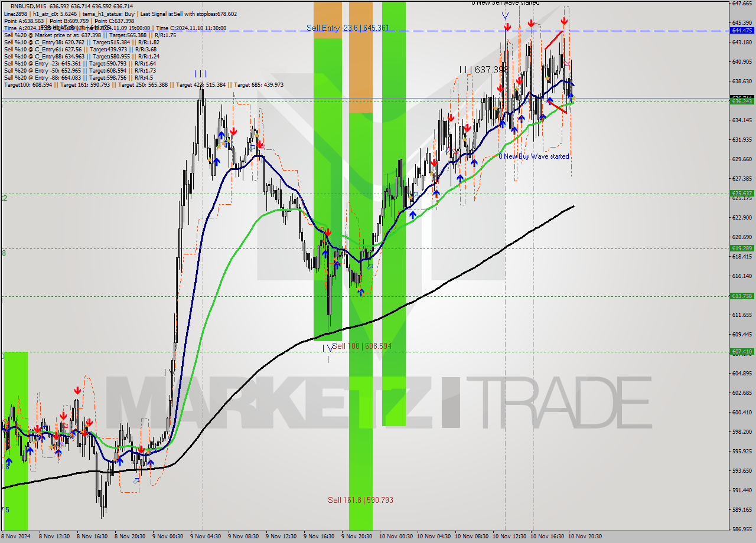Select the '0 New Buy Wave started' annotation
756x543 pixels.
(x=534, y=156)
